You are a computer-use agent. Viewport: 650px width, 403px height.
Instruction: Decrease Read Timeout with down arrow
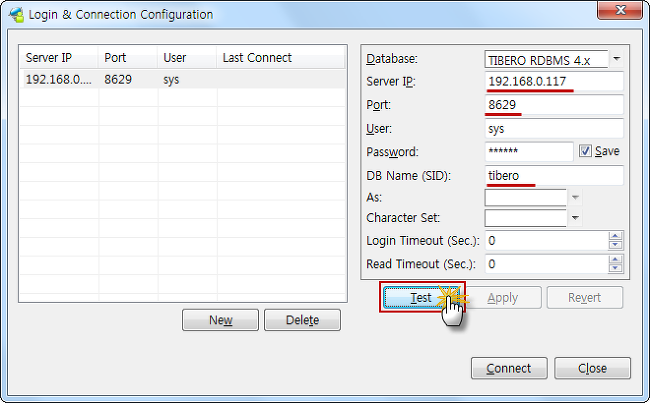click(x=615, y=268)
